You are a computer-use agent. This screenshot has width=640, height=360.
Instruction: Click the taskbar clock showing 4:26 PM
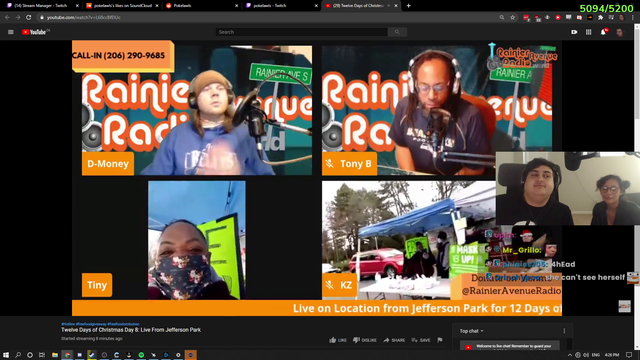click(612, 355)
